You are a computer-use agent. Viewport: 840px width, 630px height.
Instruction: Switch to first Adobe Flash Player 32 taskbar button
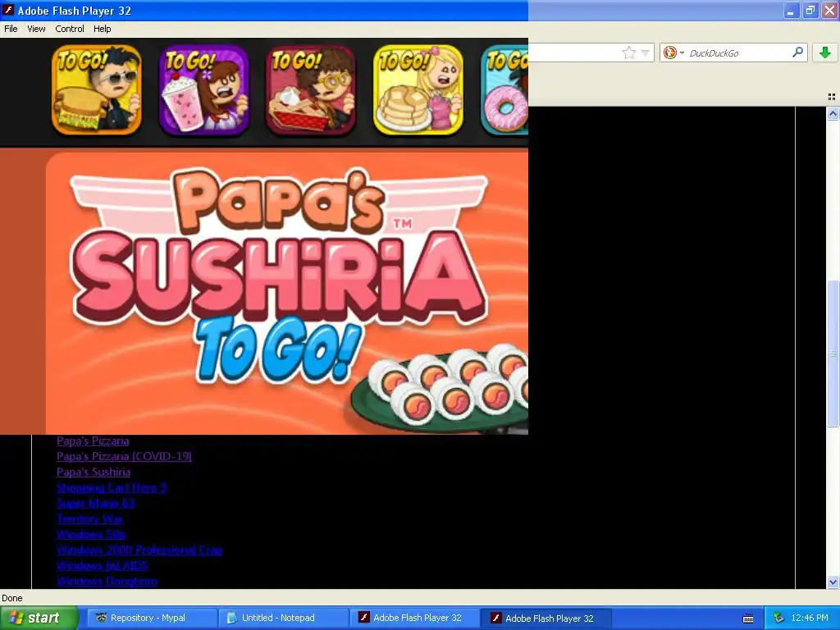tap(413, 618)
